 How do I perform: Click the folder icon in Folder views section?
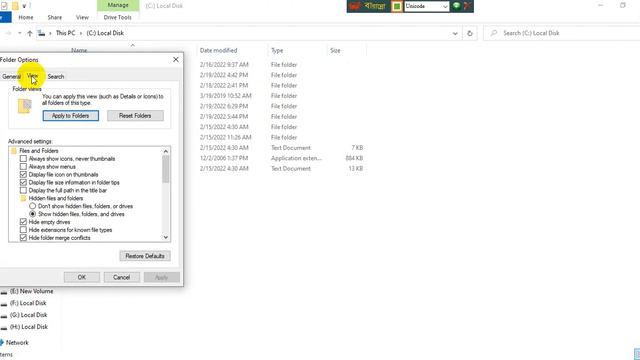tap(24, 106)
